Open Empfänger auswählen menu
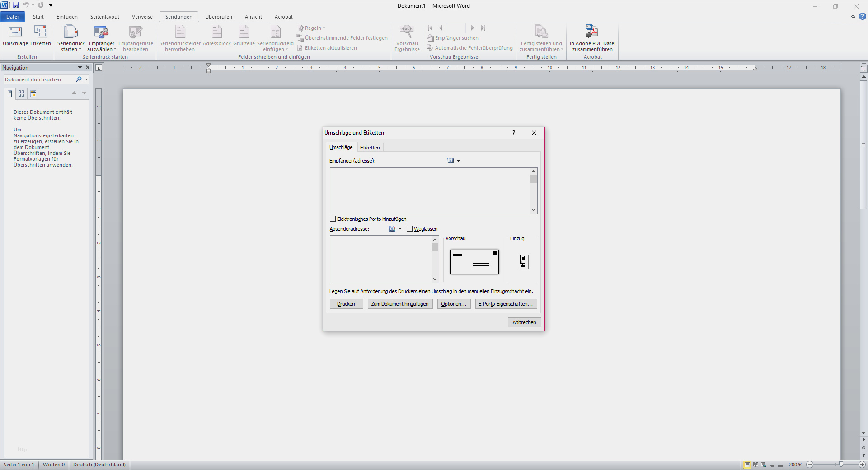The image size is (868, 470). (102, 39)
